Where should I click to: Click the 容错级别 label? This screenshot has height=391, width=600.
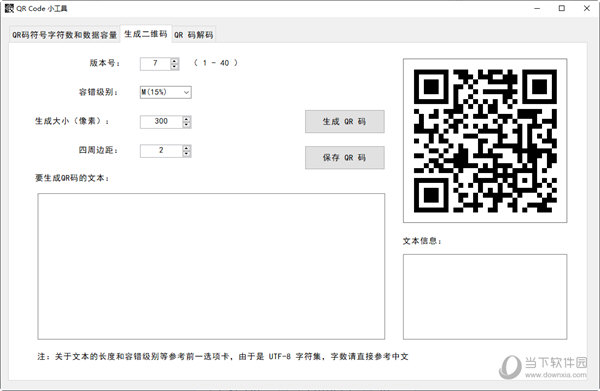[x=98, y=92]
